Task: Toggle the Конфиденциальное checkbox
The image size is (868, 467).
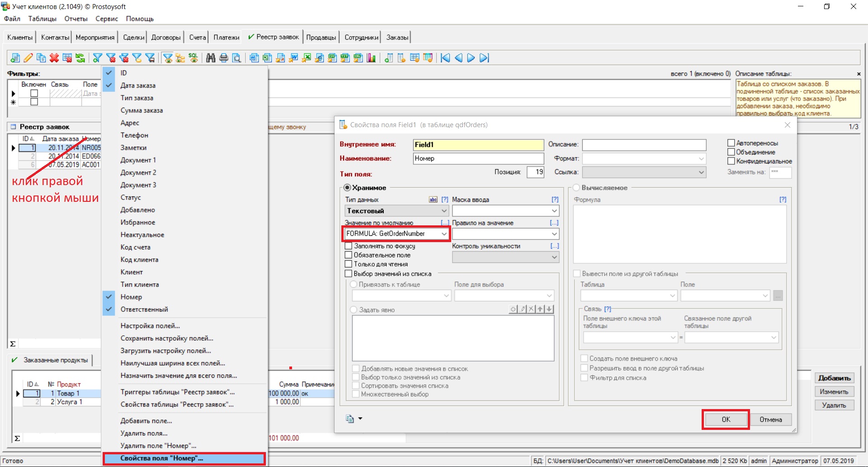Action: 731,161
